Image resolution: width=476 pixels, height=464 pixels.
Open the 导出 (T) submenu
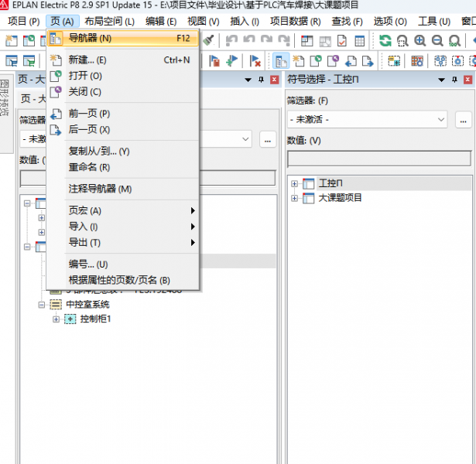(123, 242)
